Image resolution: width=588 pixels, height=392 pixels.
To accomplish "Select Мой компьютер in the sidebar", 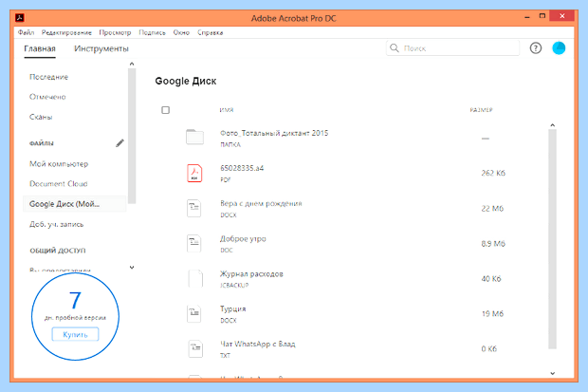I will point(59,163).
